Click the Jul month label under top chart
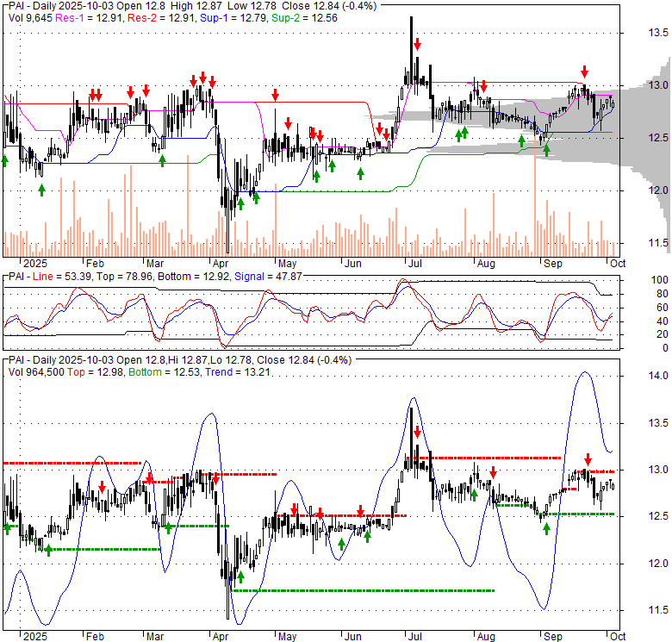Screen dimensions: 672x642 coord(415,264)
